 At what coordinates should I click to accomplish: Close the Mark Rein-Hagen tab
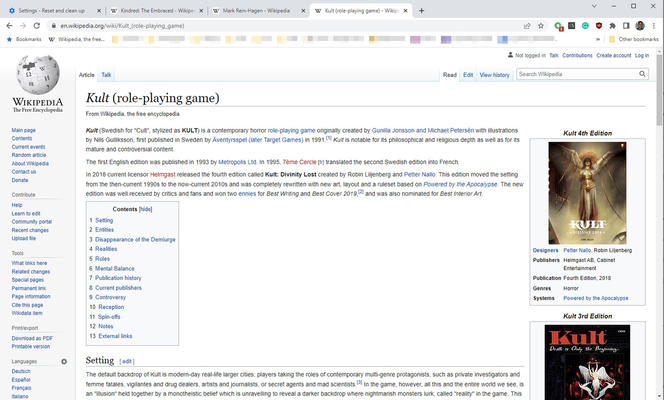[303, 11]
